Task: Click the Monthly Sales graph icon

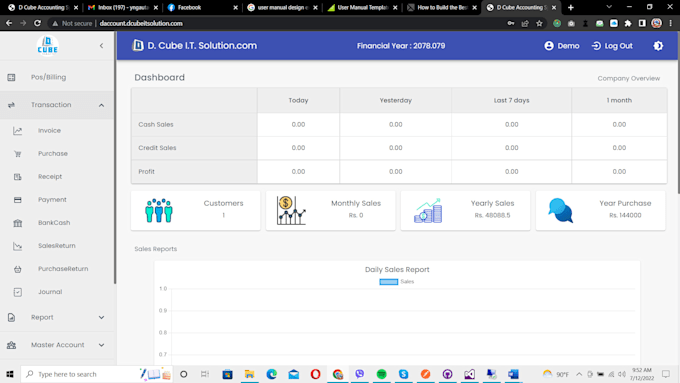Action: [291, 211]
